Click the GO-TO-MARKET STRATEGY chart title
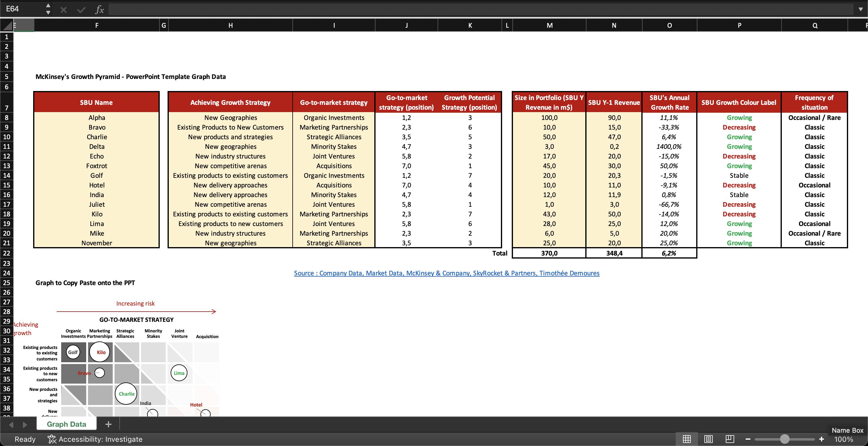The width and height of the screenshot is (868, 446). click(137, 320)
